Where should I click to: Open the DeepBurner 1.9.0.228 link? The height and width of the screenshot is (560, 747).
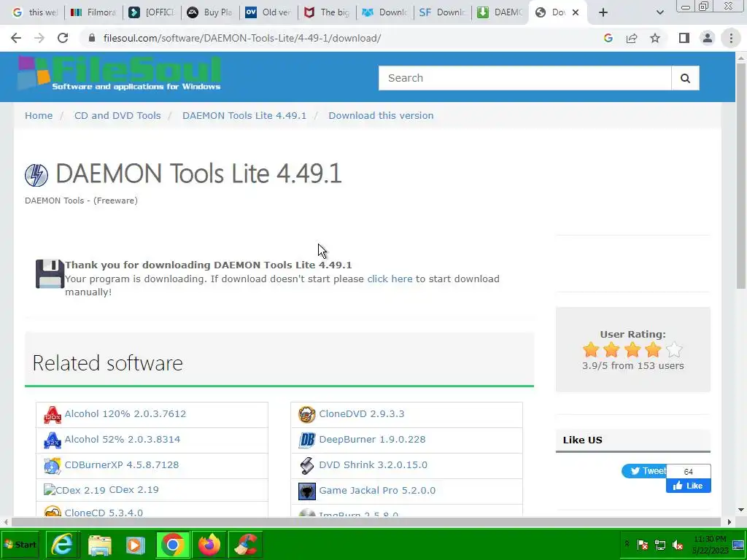(x=372, y=440)
